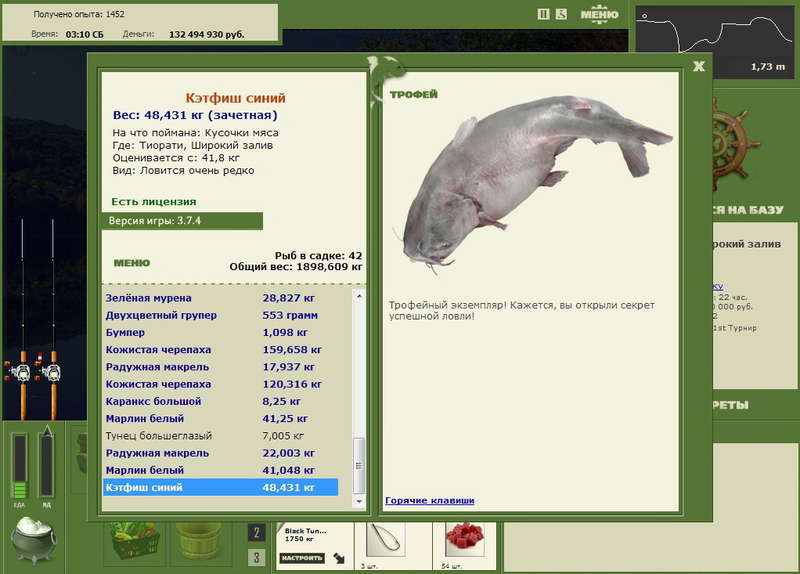Switch to tackle slot 2
Viewport: 800px width, 574px height.
pos(256,533)
